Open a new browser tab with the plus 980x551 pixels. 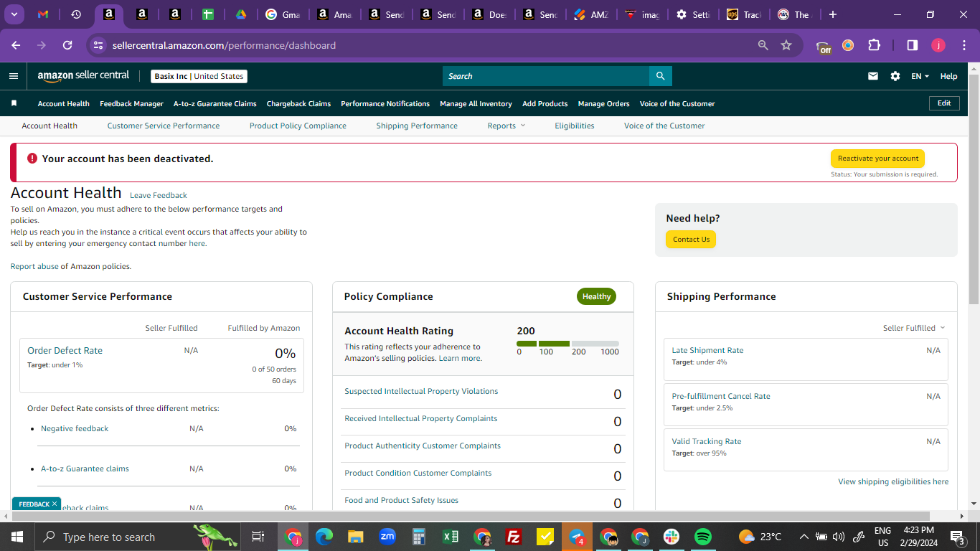833,14
